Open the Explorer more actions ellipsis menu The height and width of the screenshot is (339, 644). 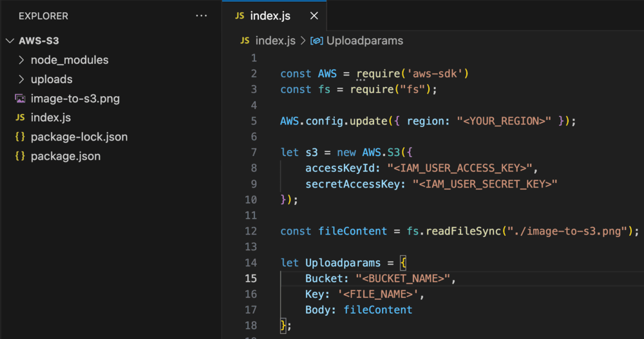point(202,15)
